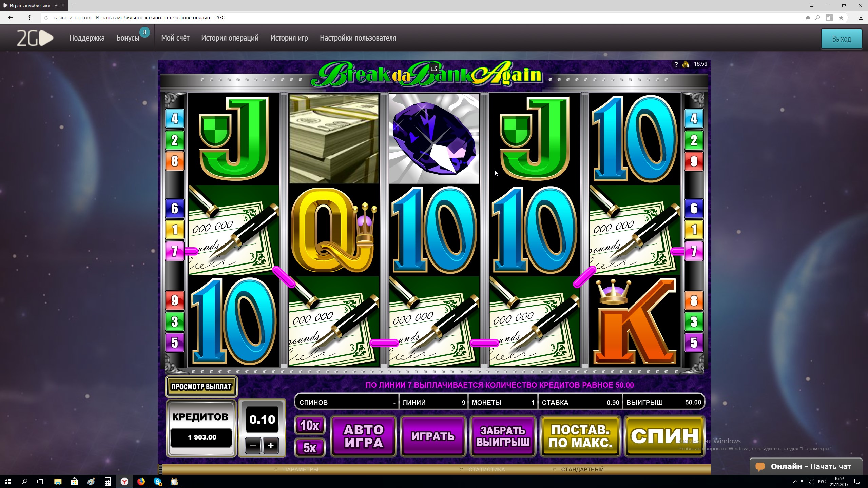Image resolution: width=868 pixels, height=488 pixels.
Task: Expand the bottom panel grip handle
Action: (x=160, y=469)
